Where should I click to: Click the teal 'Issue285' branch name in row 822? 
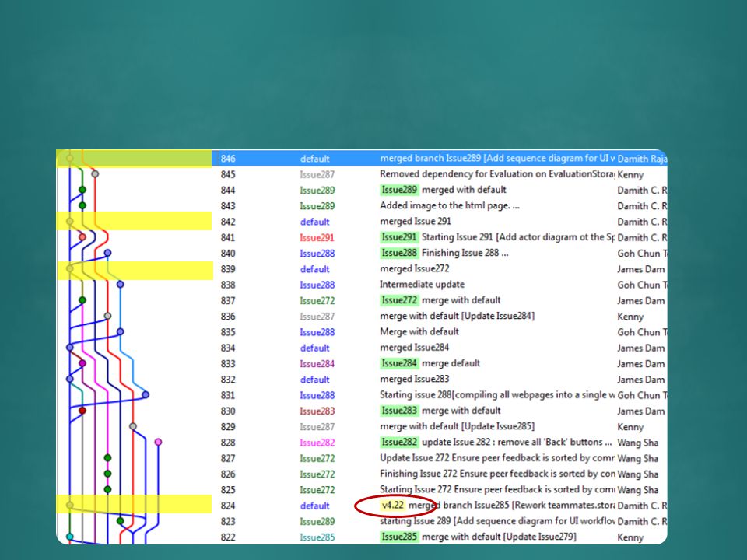(317, 537)
